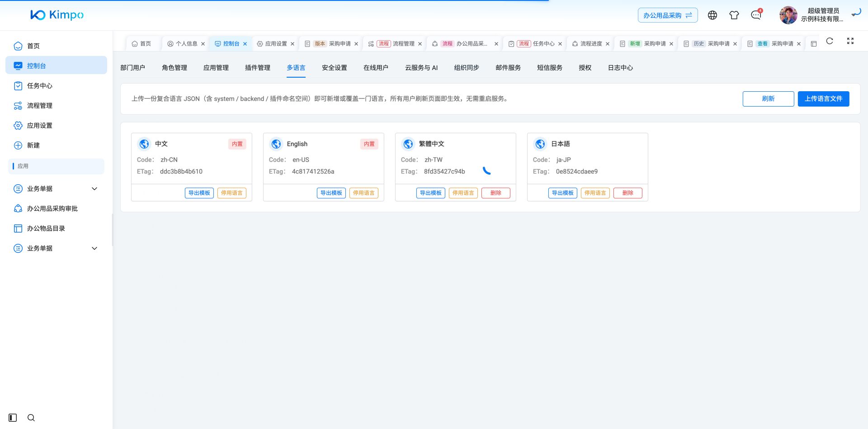Image resolution: width=868 pixels, height=429 pixels.
Task: Open 新建 in the sidebar
Action: (x=56, y=145)
